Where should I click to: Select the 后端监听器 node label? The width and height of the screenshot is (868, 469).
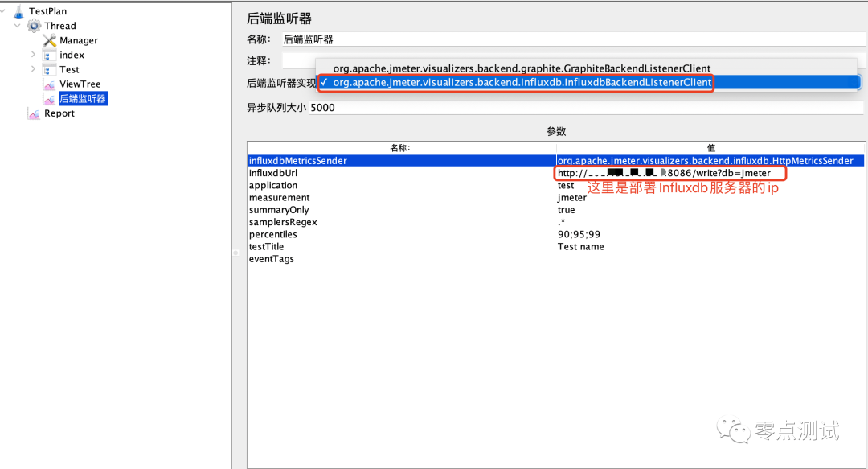(x=83, y=99)
